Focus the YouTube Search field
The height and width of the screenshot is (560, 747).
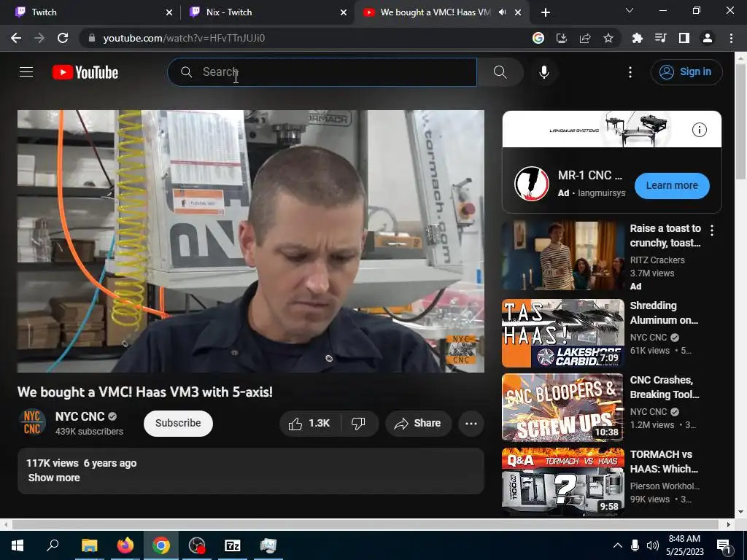(x=322, y=72)
